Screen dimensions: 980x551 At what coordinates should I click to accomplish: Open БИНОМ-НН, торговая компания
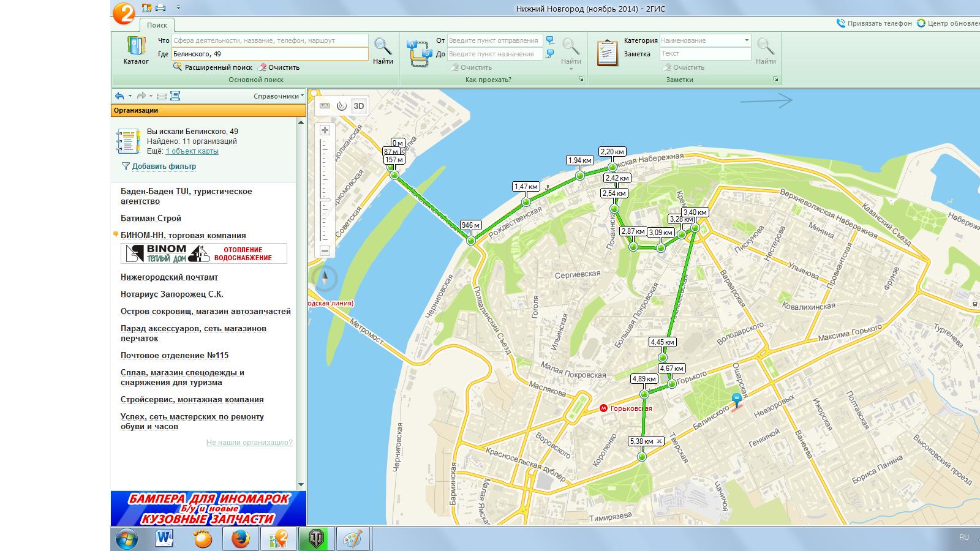(x=183, y=235)
